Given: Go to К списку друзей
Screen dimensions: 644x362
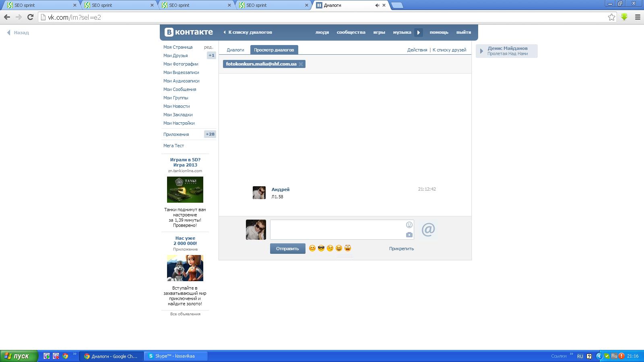Looking at the screenshot, I should click(x=449, y=50).
